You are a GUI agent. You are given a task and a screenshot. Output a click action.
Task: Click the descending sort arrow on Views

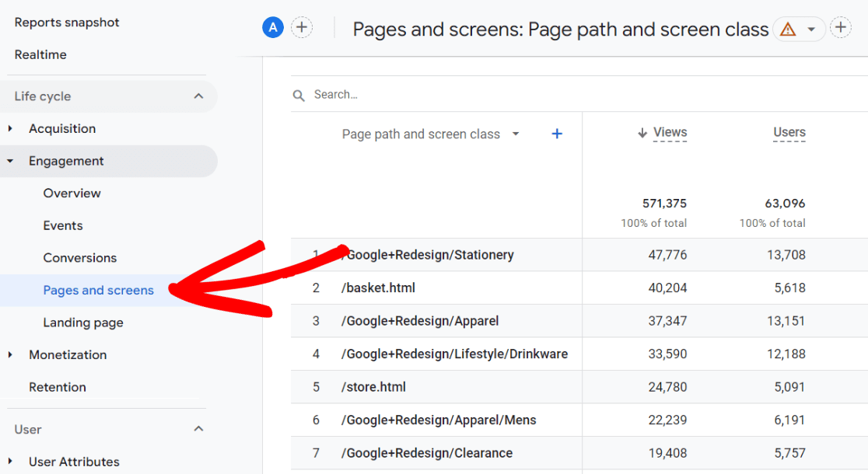pyautogui.click(x=641, y=131)
